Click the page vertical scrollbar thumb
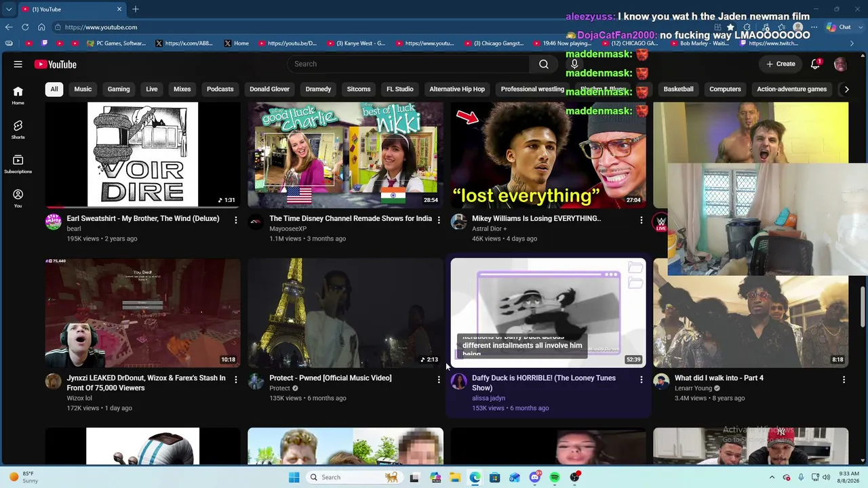 coord(863,306)
